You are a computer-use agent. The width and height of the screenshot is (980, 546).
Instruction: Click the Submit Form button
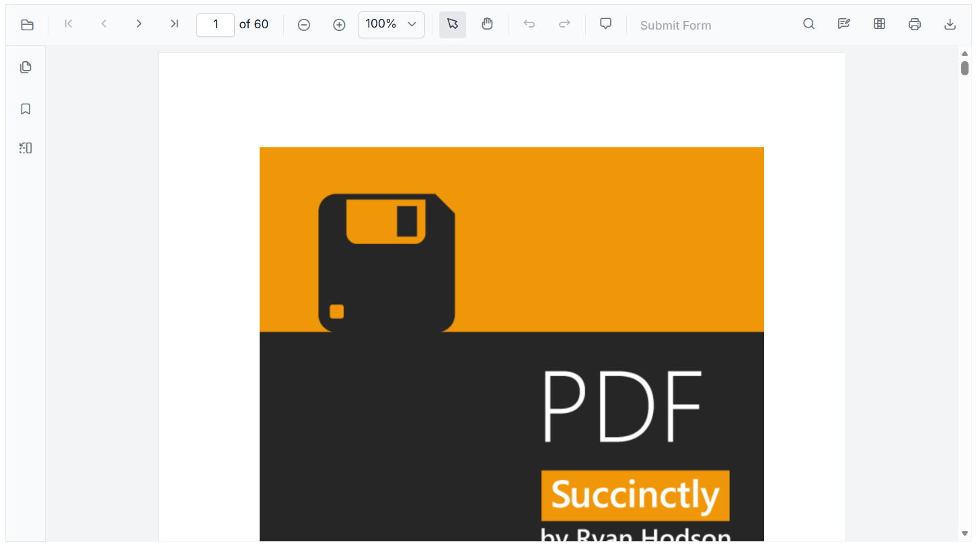(x=675, y=26)
